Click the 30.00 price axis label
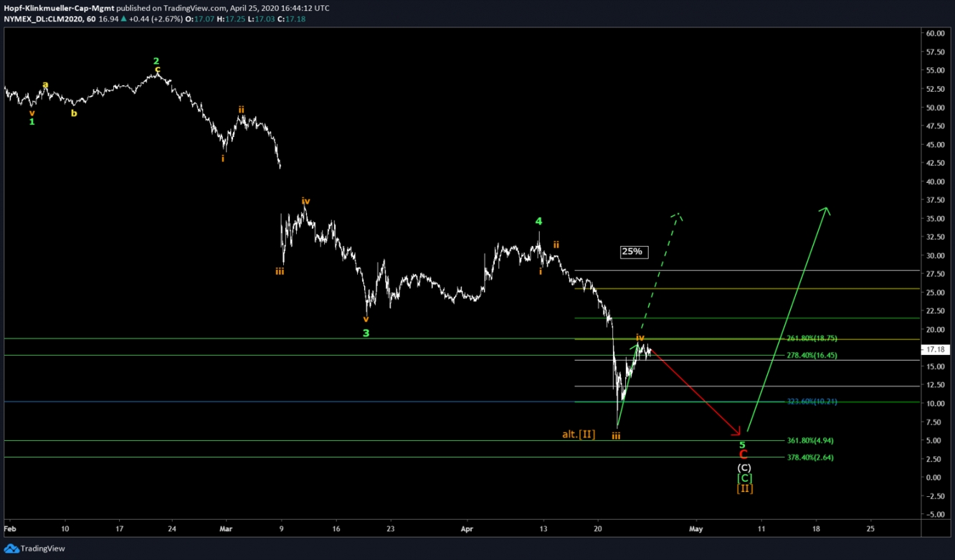The image size is (955, 560). 934,255
